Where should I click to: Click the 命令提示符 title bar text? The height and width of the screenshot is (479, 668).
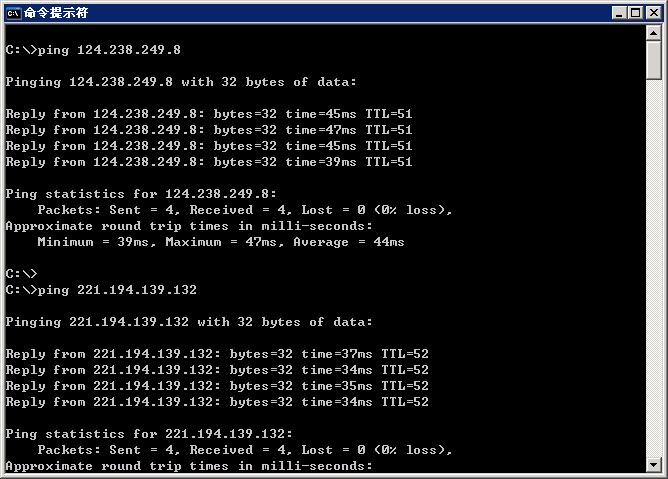pyautogui.click(x=56, y=13)
